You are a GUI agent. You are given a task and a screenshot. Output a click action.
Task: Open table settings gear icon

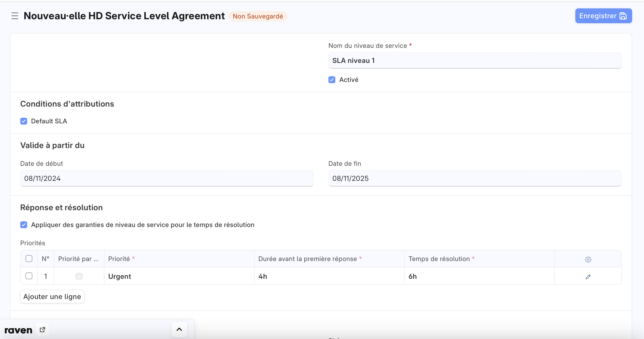588,259
